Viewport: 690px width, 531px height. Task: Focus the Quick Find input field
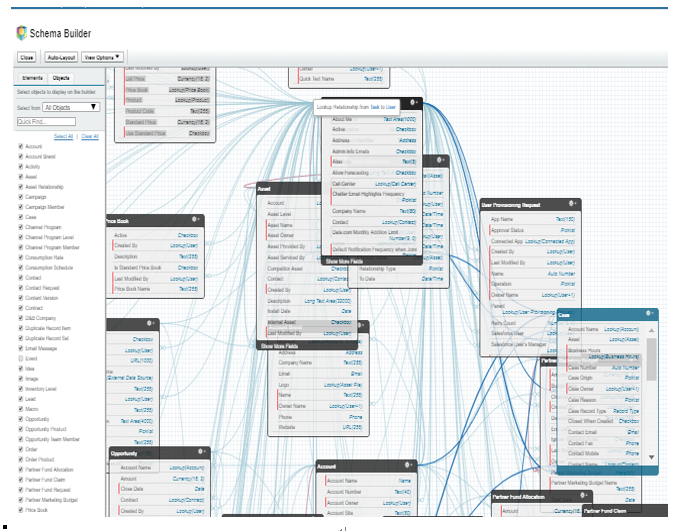46,121
